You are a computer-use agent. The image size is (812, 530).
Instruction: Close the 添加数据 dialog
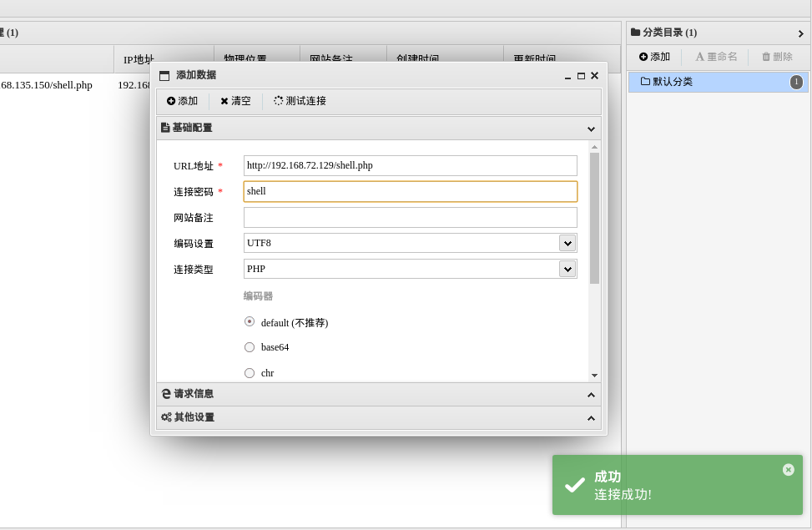594,76
